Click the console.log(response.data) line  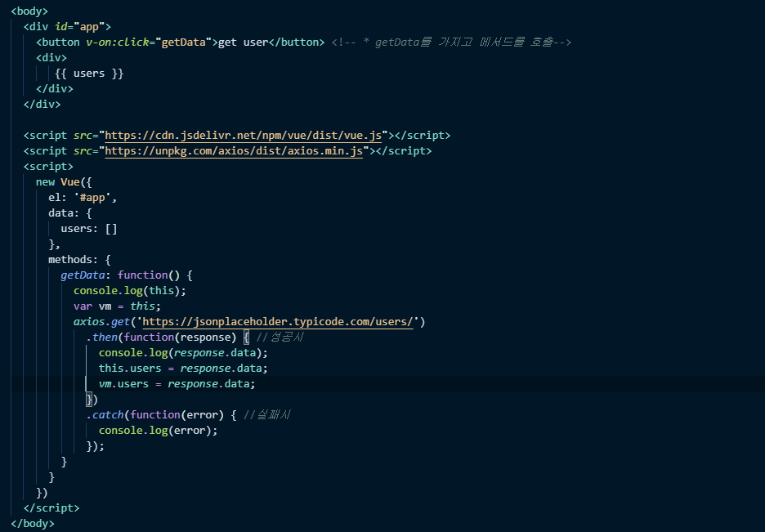pyautogui.click(x=183, y=353)
